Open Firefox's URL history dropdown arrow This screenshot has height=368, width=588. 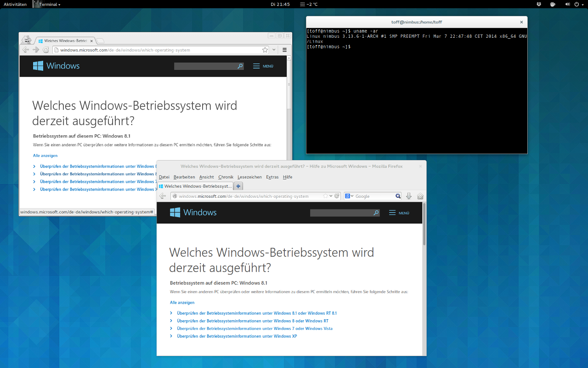click(x=331, y=196)
